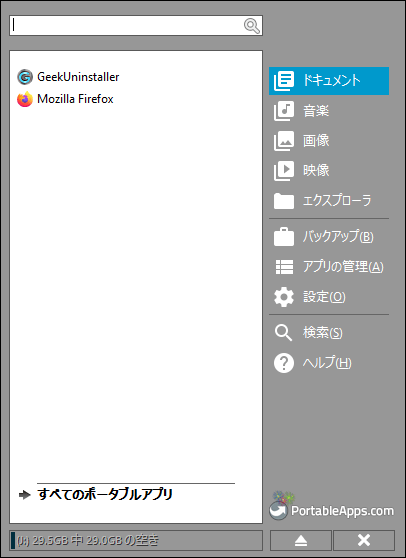
Task: Open the 映像 videos folder icon
Action: click(284, 170)
